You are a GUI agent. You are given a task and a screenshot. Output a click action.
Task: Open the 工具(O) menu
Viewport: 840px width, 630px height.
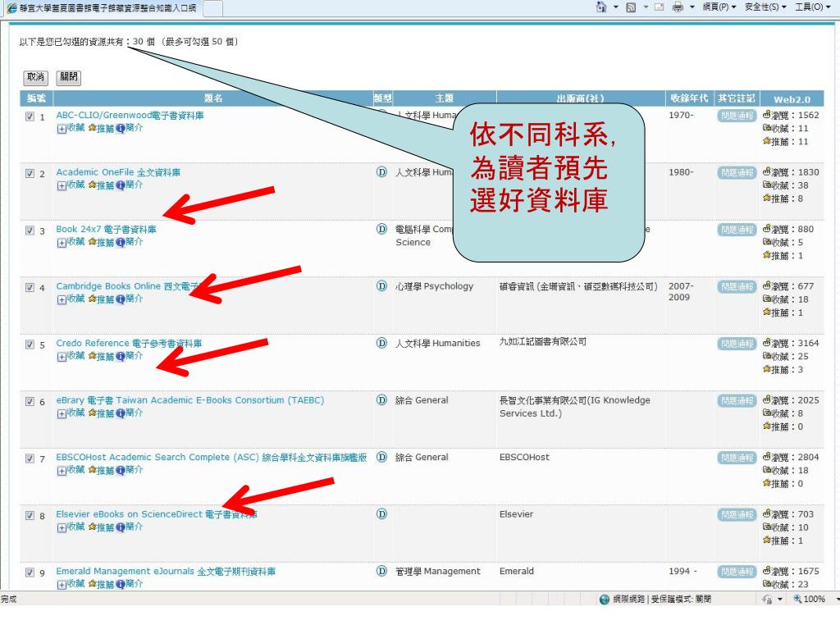[x=813, y=7]
